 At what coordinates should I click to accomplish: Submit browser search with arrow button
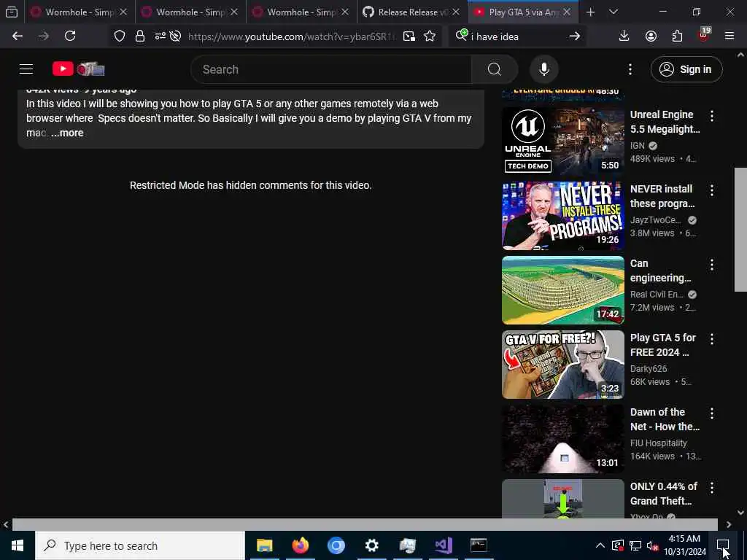coord(575,36)
